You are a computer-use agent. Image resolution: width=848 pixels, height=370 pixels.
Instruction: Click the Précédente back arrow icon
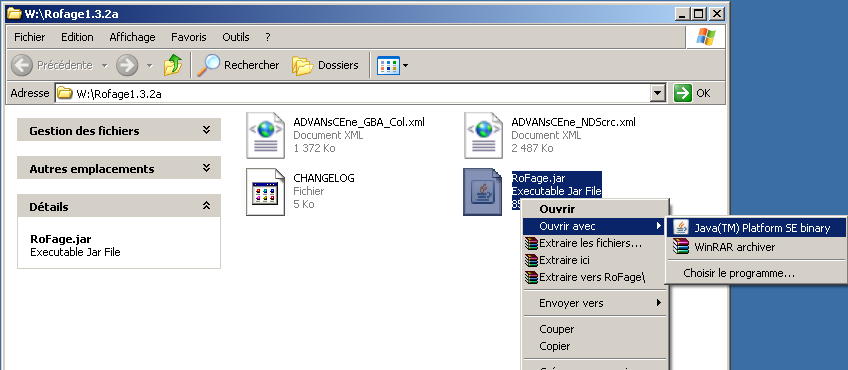pyautogui.click(x=22, y=65)
